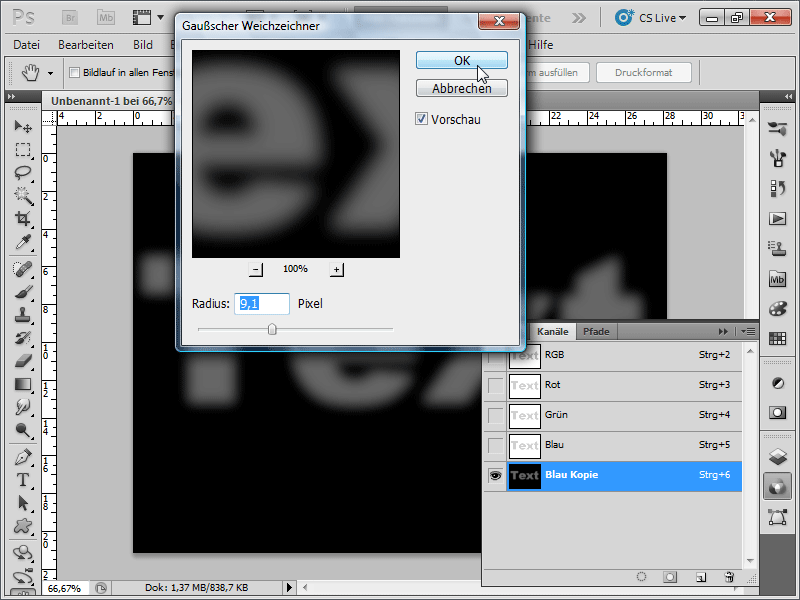This screenshot has width=800, height=600.
Task: Create new channel icon
Action: click(x=701, y=577)
